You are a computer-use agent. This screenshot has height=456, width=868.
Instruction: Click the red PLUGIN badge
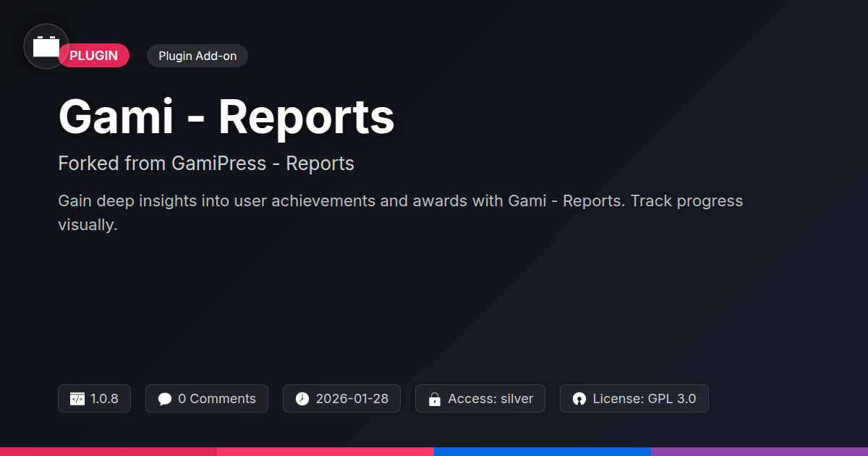coord(94,56)
